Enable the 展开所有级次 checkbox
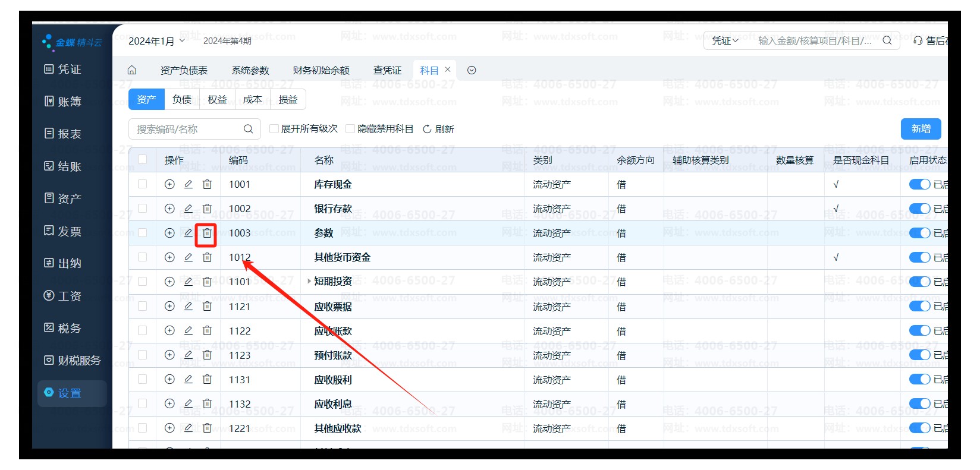Viewport: 980px width, 470px height. [274, 129]
